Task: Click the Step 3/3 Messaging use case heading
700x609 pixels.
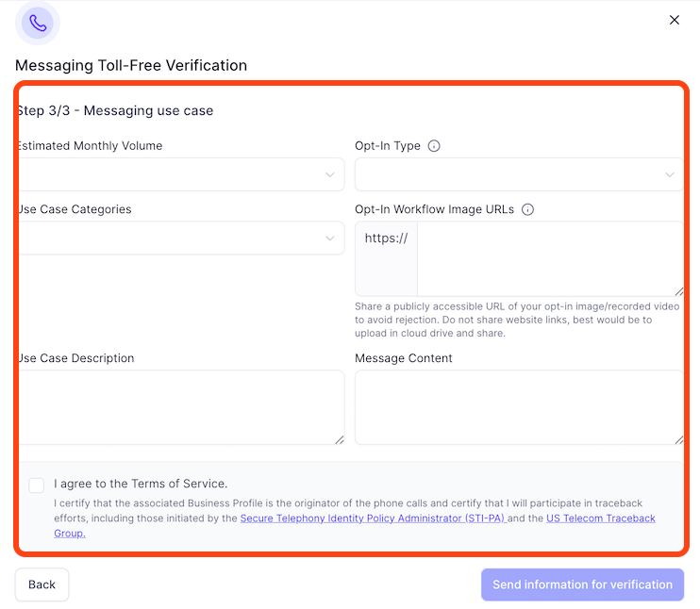Action: point(115,110)
